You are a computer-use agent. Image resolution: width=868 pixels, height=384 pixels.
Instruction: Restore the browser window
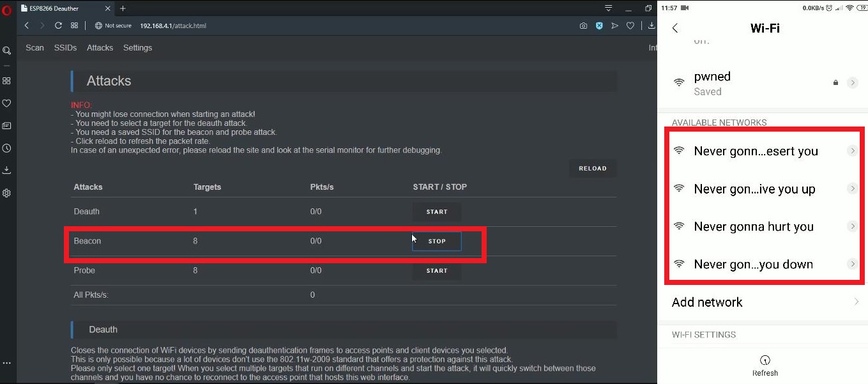click(648, 8)
